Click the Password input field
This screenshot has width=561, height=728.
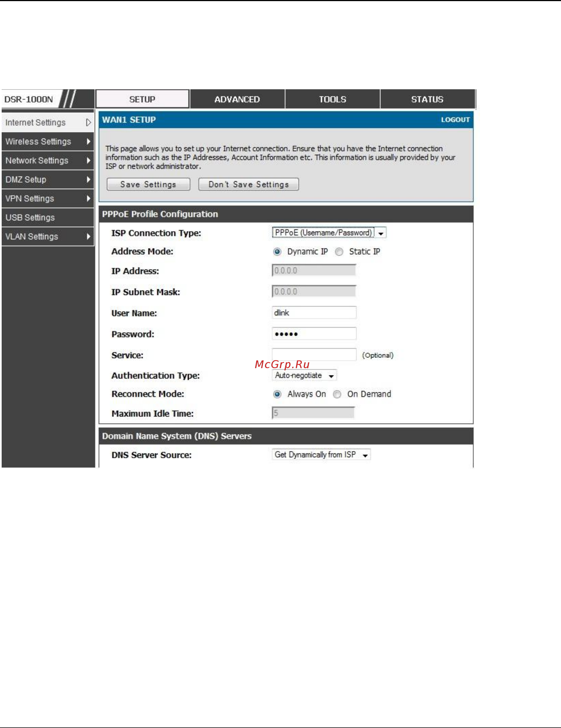[x=314, y=333]
